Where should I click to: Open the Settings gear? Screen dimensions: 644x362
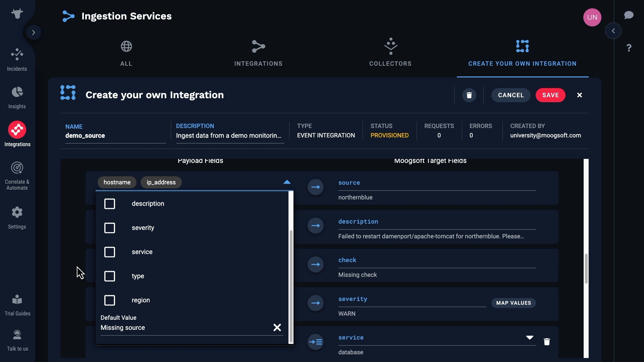(17, 213)
